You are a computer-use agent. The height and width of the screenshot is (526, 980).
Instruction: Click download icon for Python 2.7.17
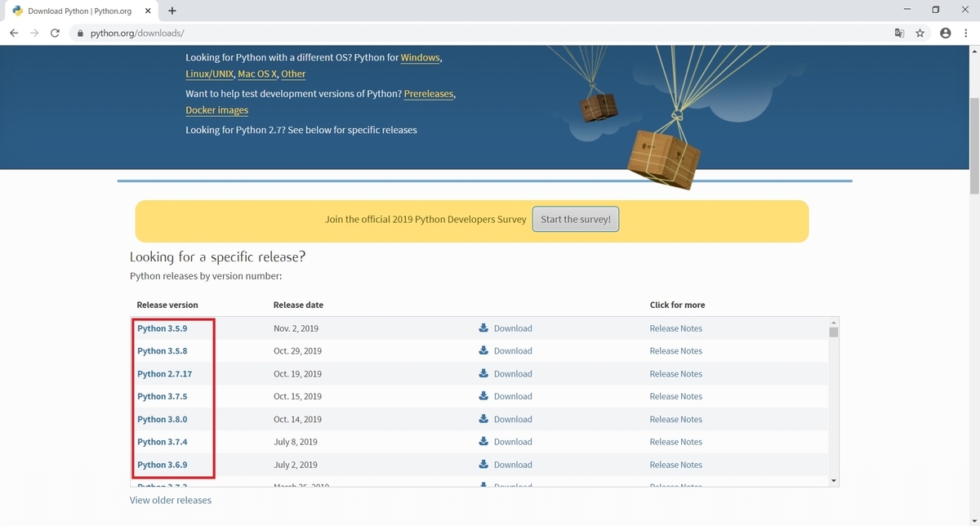click(483, 373)
